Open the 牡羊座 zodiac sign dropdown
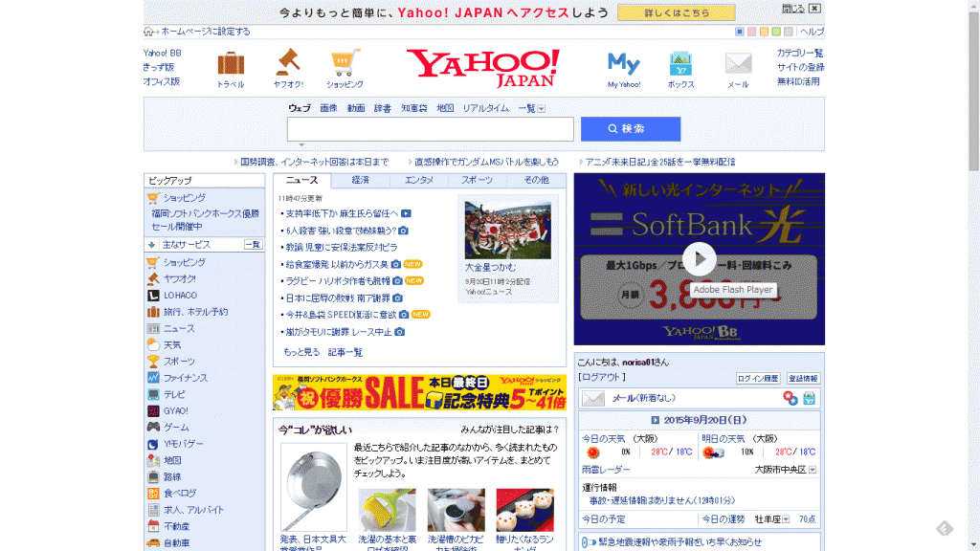 pyautogui.click(x=787, y=519)
